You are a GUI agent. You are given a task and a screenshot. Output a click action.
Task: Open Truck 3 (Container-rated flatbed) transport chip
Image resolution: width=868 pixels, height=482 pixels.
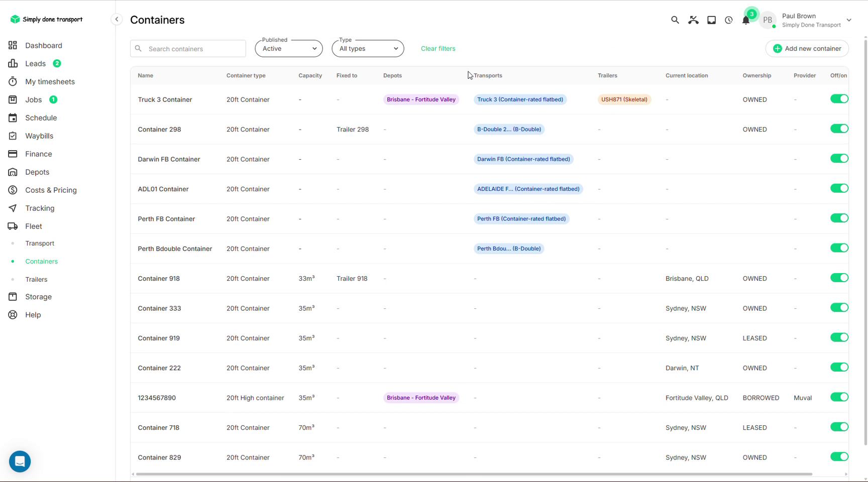tap(520, 99)
